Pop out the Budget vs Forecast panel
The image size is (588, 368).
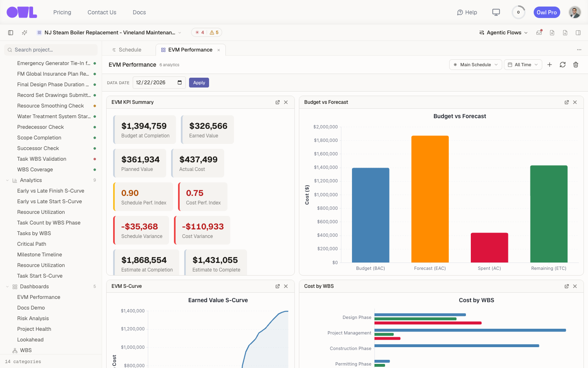567,102
